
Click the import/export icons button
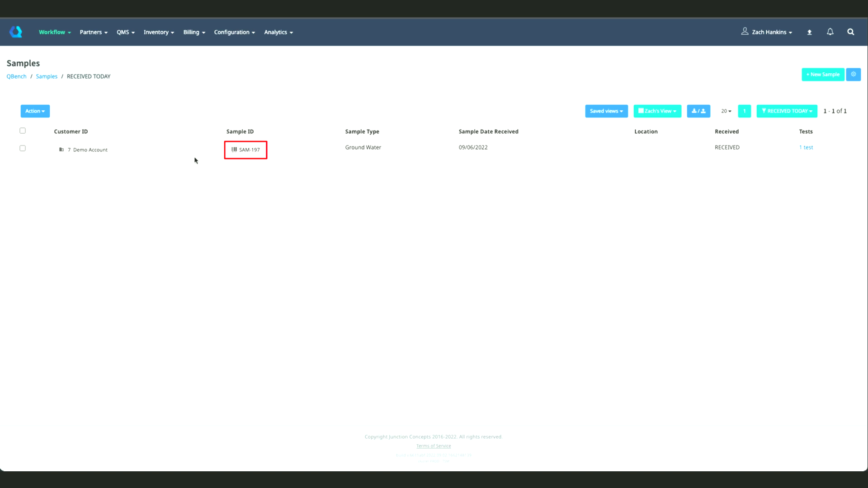click(698, 111)
